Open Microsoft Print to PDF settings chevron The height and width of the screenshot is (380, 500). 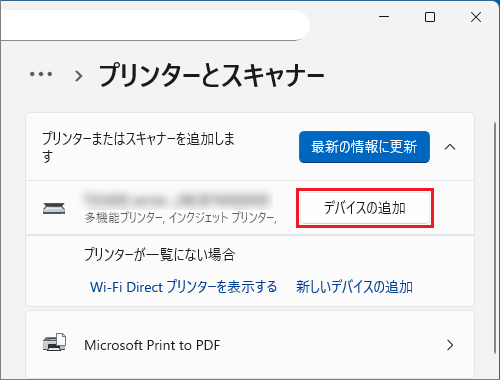(450, 345)
